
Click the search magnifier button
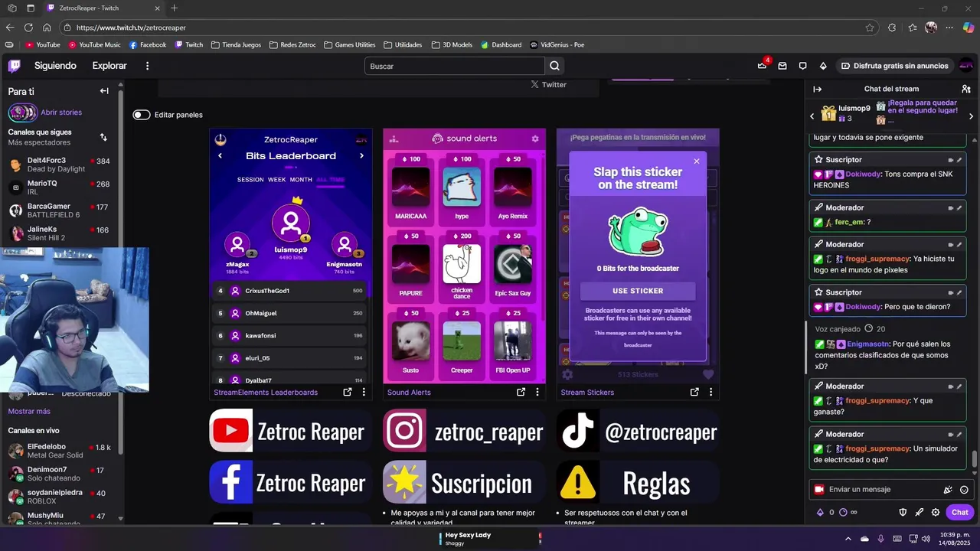coord(555,66)
